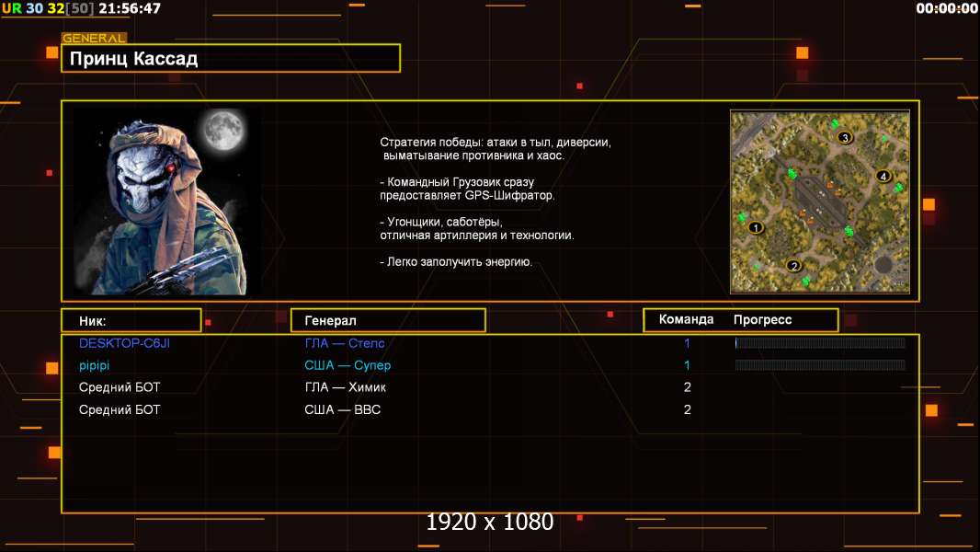Click 'ГЛА — Химик' general entry

(345, 387)
